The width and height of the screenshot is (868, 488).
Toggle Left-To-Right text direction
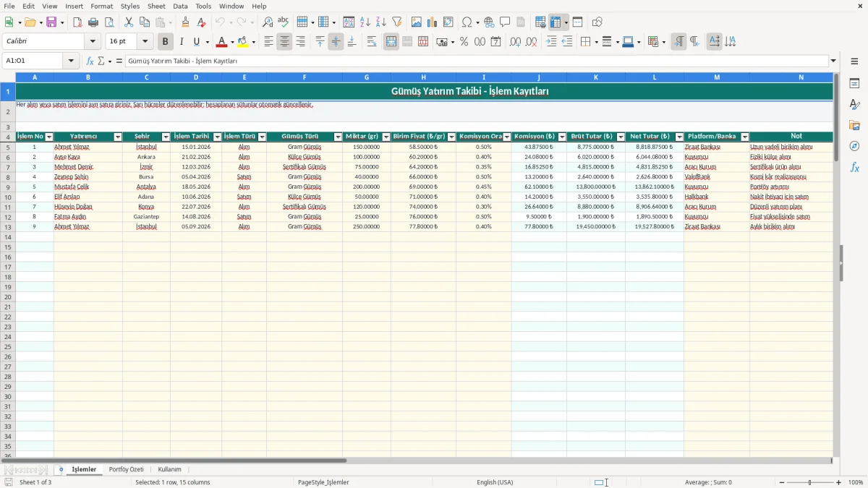[678, 42]
